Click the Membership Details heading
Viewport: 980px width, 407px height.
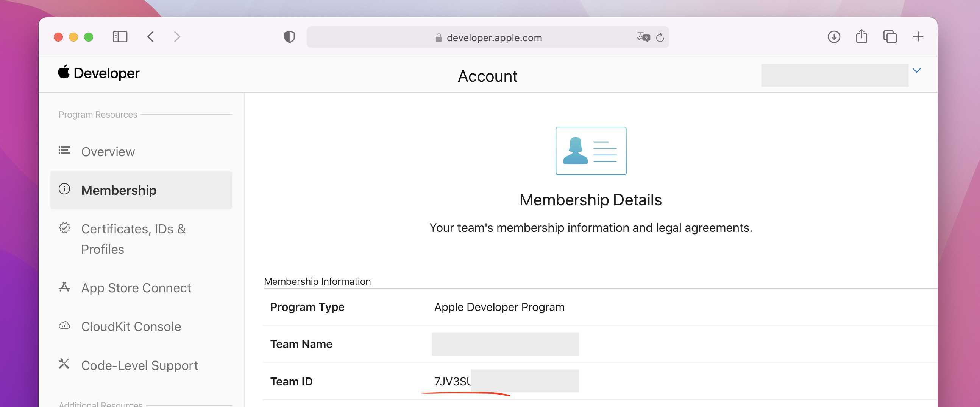pyautogui.click(x=590, y=200)
